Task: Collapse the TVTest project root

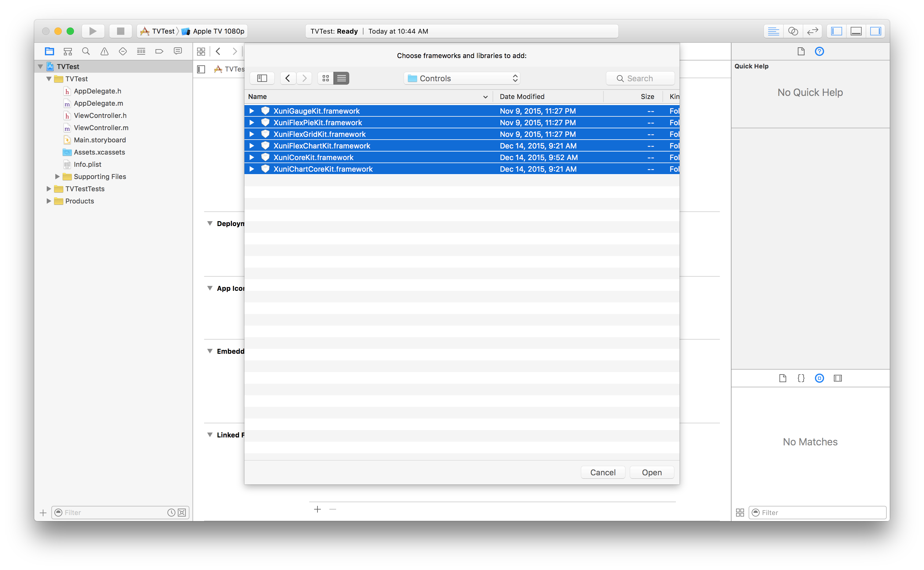Action: 40,66
